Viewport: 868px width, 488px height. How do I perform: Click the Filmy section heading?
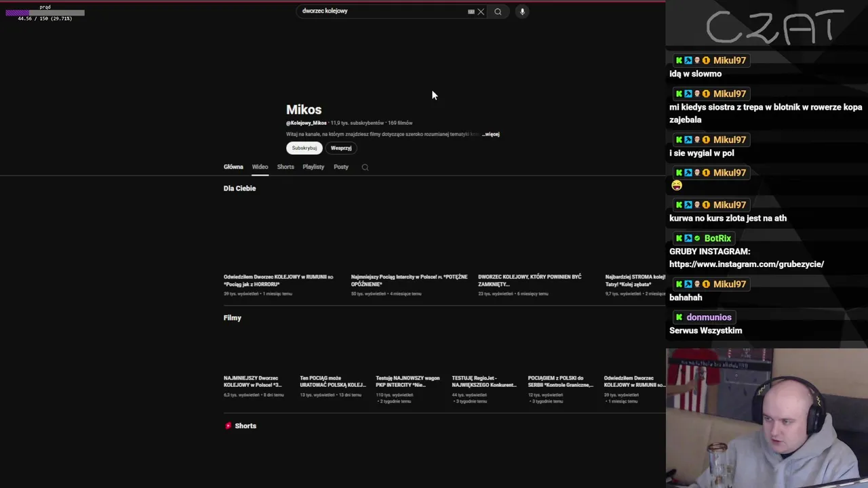[233, 318]
